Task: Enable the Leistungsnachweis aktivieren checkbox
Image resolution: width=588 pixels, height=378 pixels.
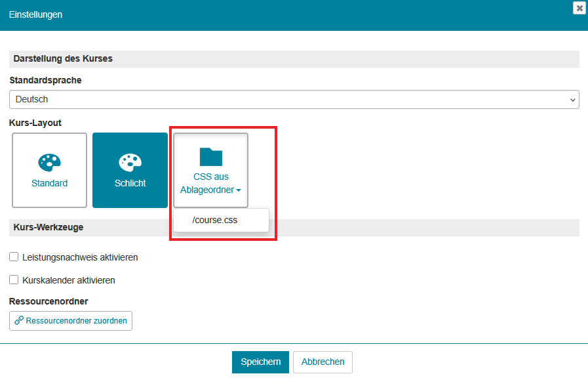Action: pyautogui.click(x=14, y=257)
